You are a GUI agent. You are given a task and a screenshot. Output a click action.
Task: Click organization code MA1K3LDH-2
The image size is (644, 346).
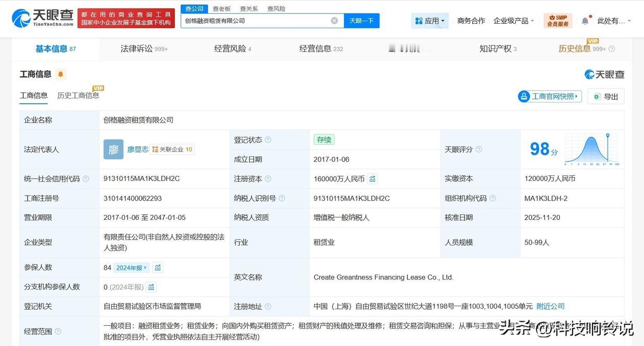(546, 198)
